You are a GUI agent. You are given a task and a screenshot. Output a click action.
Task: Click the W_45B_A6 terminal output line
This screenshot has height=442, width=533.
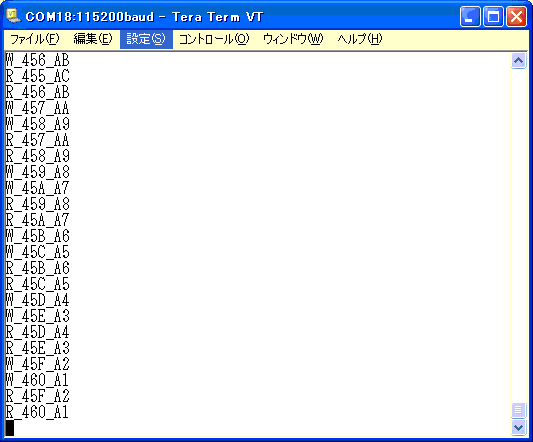tap(37, 236)
